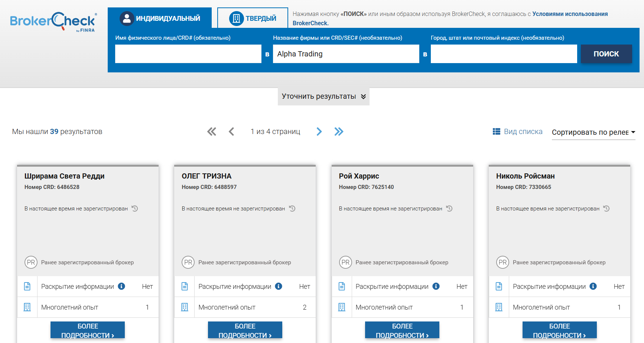Click history icon on Шрирама Света Редди card

point(135,209)
